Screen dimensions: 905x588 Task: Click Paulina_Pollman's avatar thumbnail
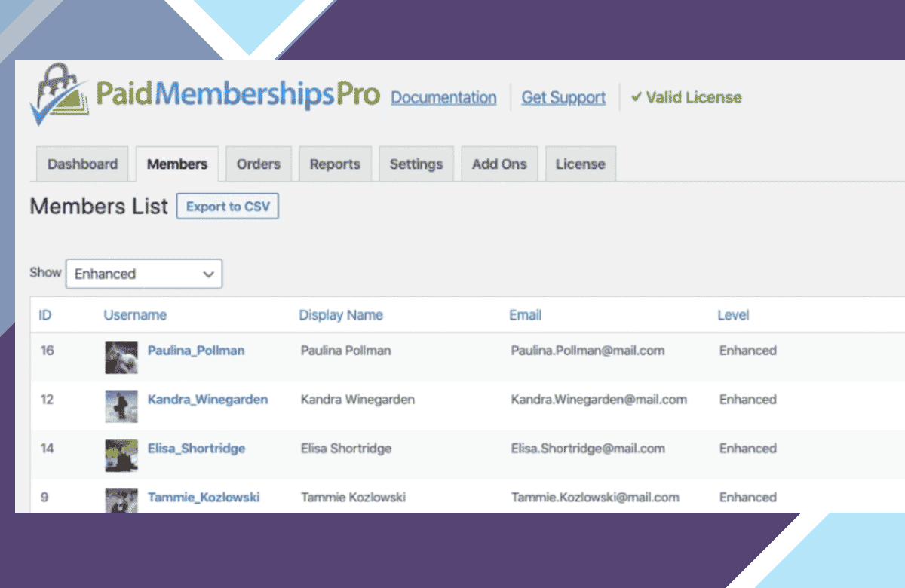pyautogui.click(x=121, y=357)
